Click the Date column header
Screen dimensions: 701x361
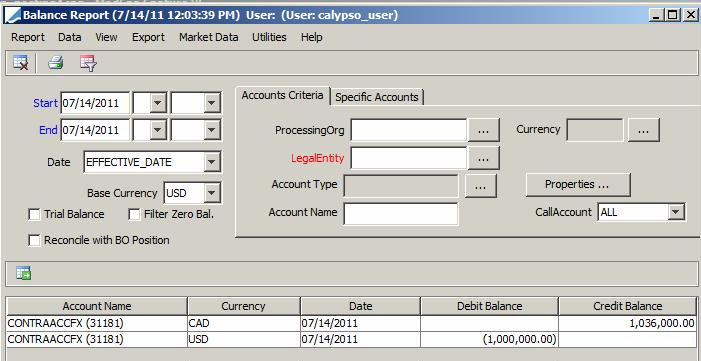point(360,306)
